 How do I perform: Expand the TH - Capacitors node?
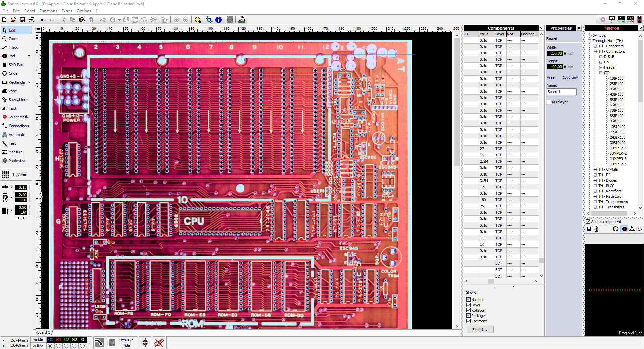pyautogui.click(x=595, y=46)
